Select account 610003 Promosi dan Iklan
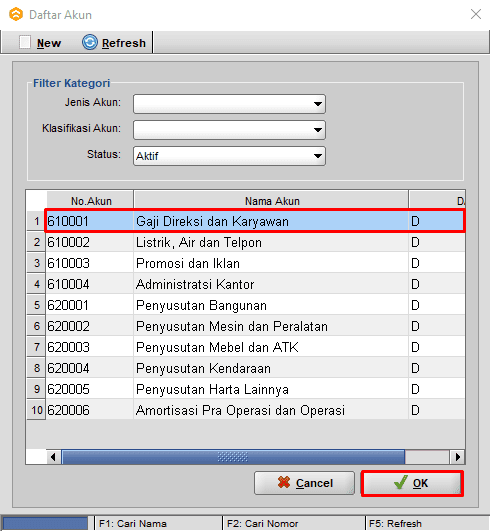The width and height of the screenshot is (490, 531). pos(255,263)
